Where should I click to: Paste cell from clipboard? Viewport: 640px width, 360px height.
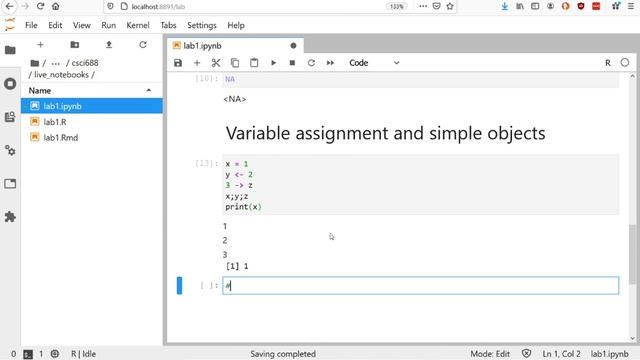[254, 63]
